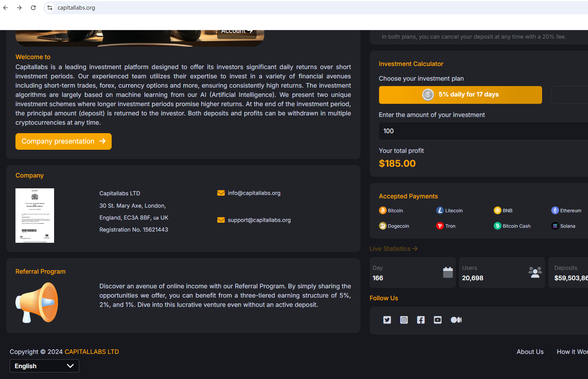Screen dimensions: 588x379
Task: Click the 20% cancellation fee note
Action: 474,37
